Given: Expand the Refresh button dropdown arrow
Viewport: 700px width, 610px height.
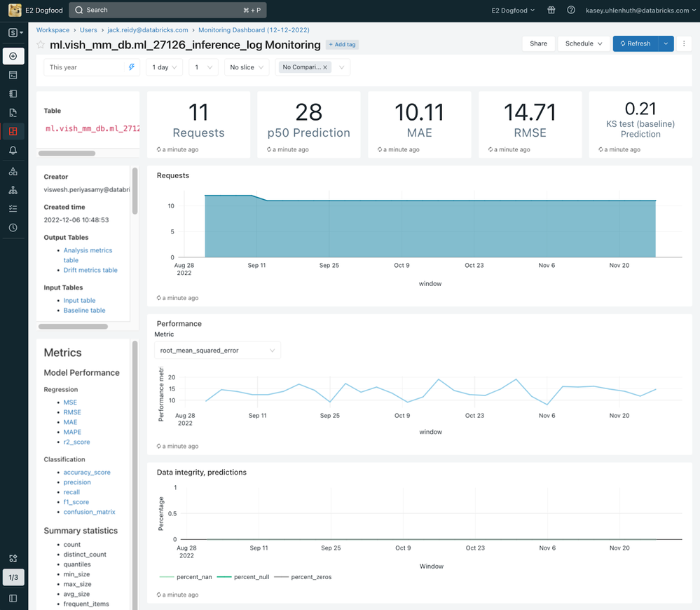Looking at the screenshot, I should pyautogui.click(x=666, y=43).
